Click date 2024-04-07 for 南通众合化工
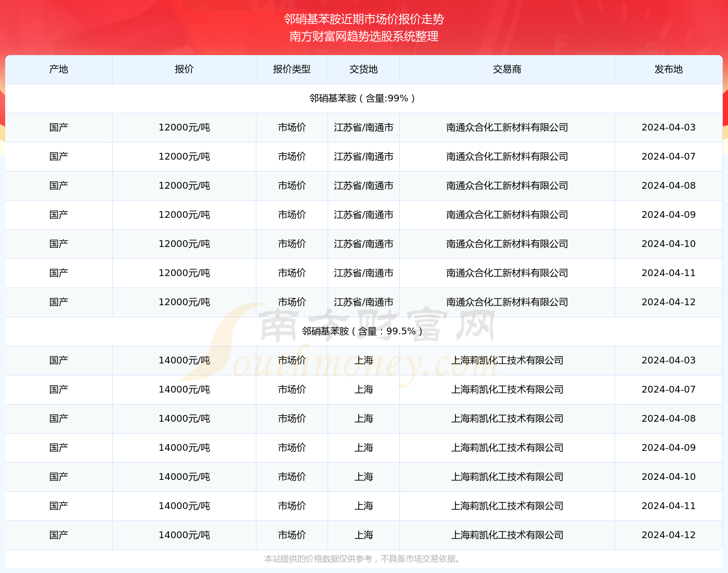728x573 pixels. (x=669, y=157)
